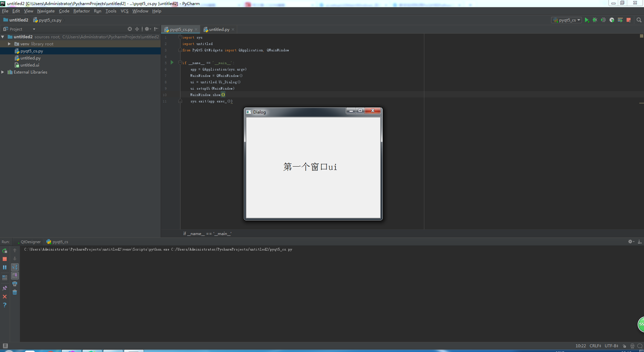Switch to QtDesigner run tab
The height and width of the screenshot is (352, 644).
tap(29, 242)
